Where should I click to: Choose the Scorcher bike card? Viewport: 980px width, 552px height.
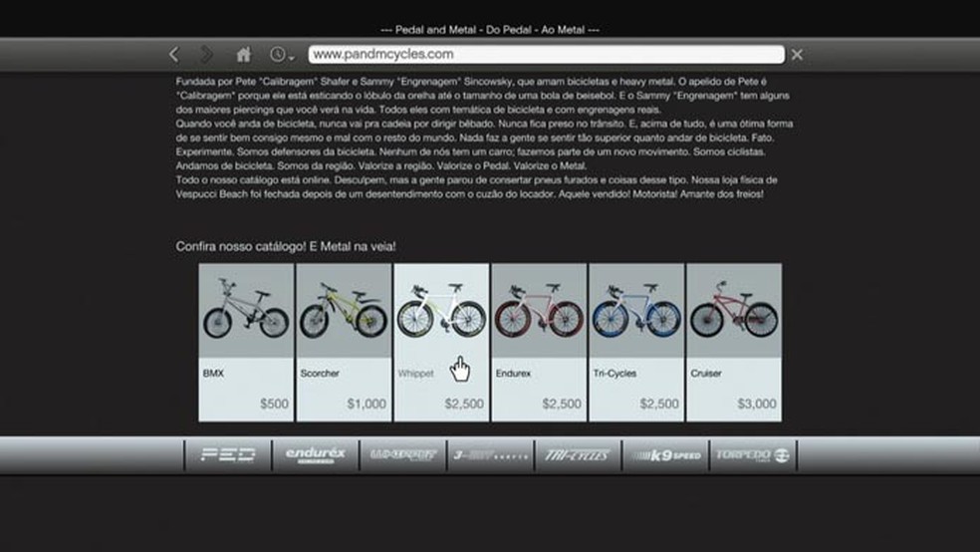click(344, 342)
